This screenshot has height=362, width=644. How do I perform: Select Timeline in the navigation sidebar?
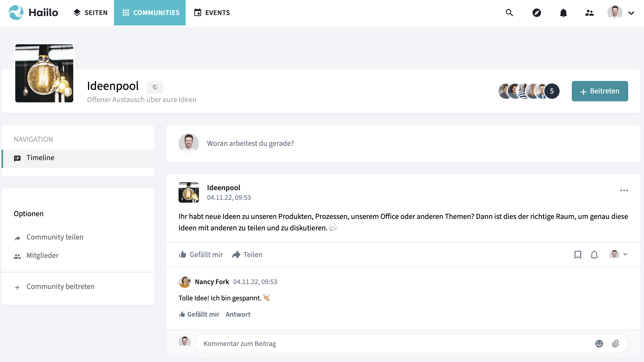pyautogui.click(x=40, y=158)
